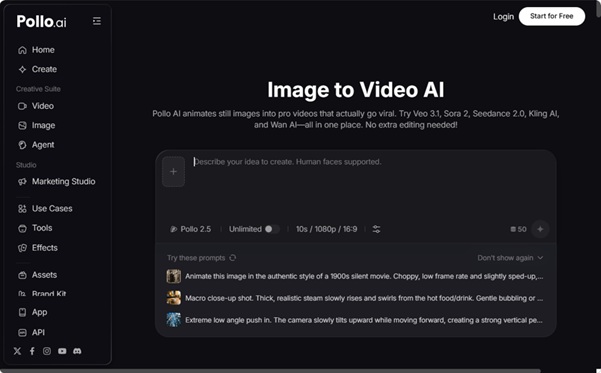Open Brand Kit in the sidebar

click(x=42, y=294)
